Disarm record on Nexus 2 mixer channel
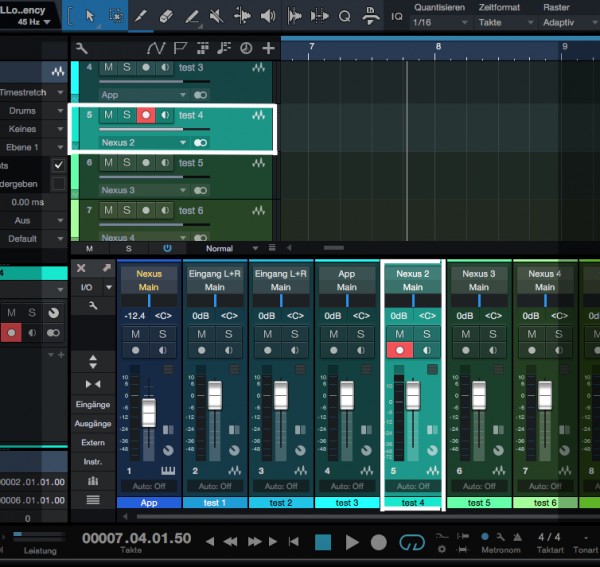This screenshot has width=600, height=567. (400, 350)
